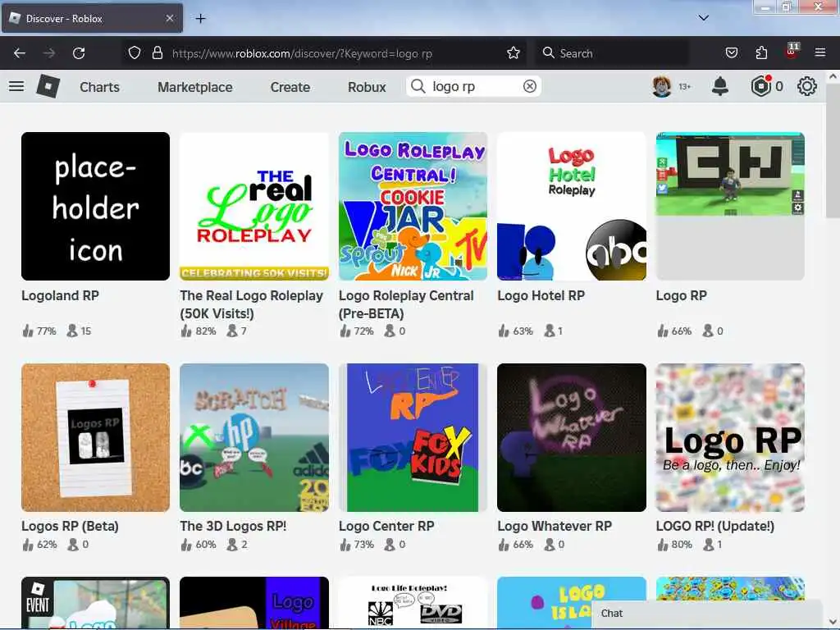Image resolution: width=840 pixels, height=630 pixels.
Task: Open the Logo Life Roleplay thumbnail
Action: [x=413, y=602]
